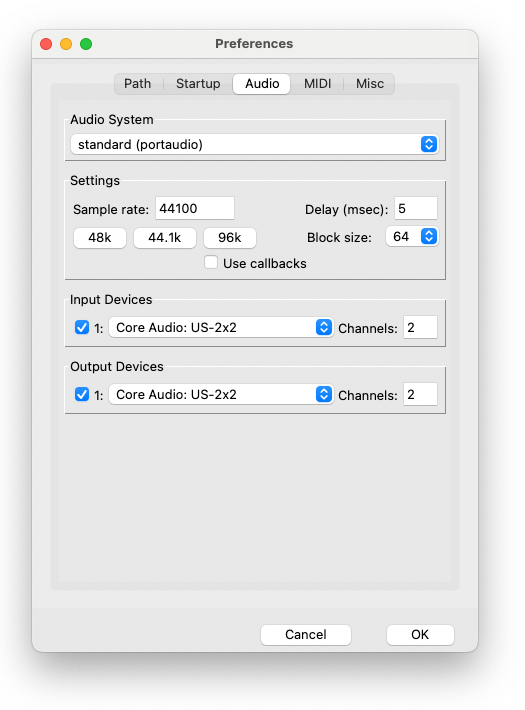Open the Output Devices Core Audio dropdown
Viewport: 525px width, 710px height.
point(221,394)
